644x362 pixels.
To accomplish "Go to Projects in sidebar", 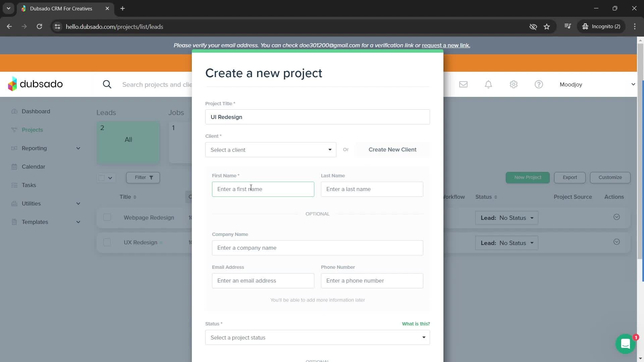I will (32, 130).
